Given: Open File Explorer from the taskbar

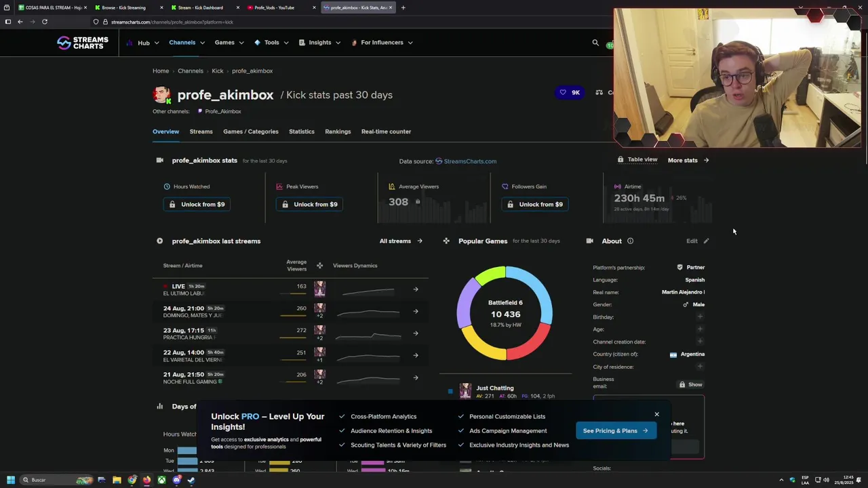Looking at the screenshot, I should click(x=117, y=480).
